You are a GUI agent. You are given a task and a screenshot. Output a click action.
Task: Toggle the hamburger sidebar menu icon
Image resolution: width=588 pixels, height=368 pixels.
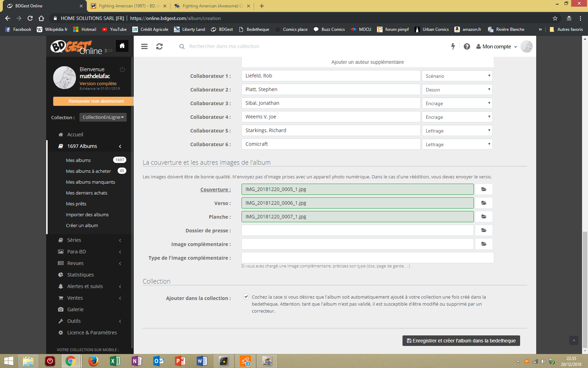[144, 46]
